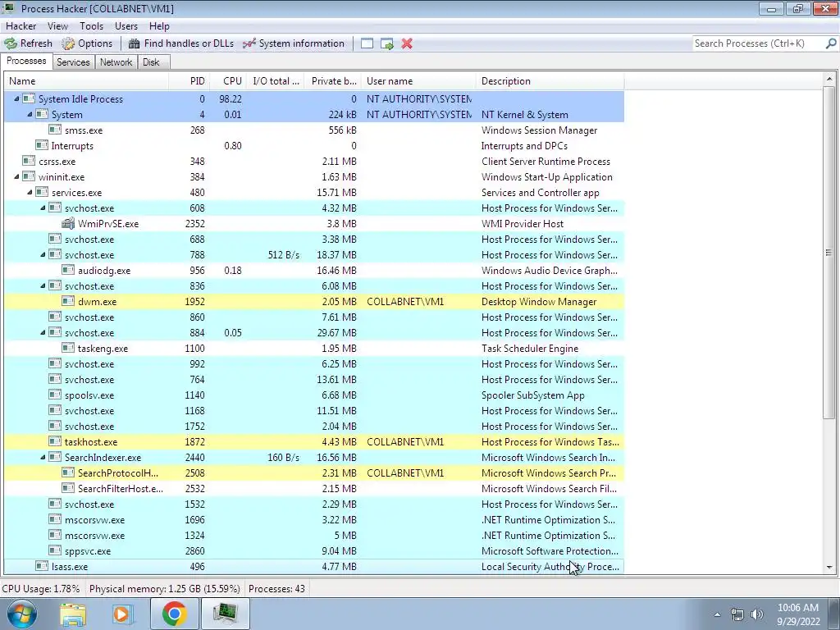Click the Refresh toolbar icon
Screen dimensions: 840x630
pyautogui.click(x=11, y=43)
